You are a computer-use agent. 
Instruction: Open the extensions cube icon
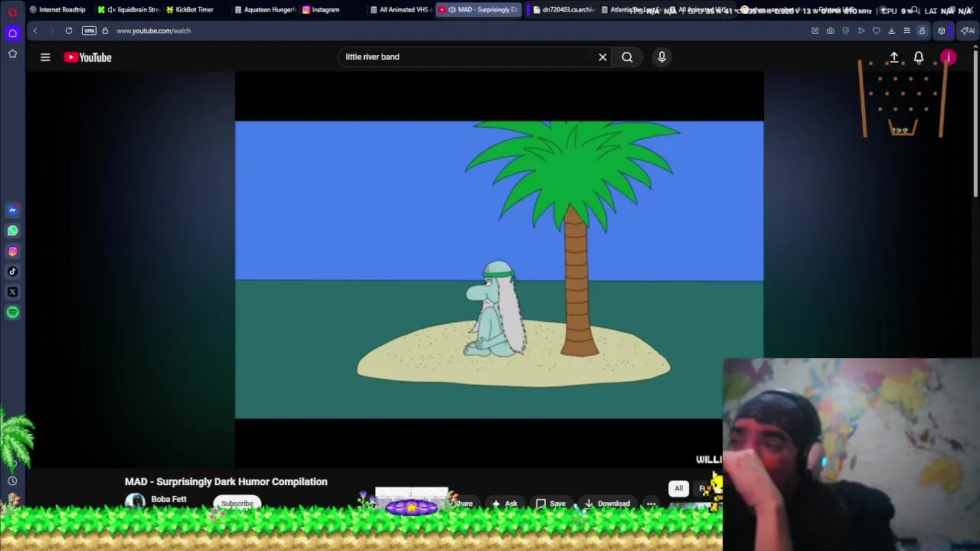click(x=942, y=31)
